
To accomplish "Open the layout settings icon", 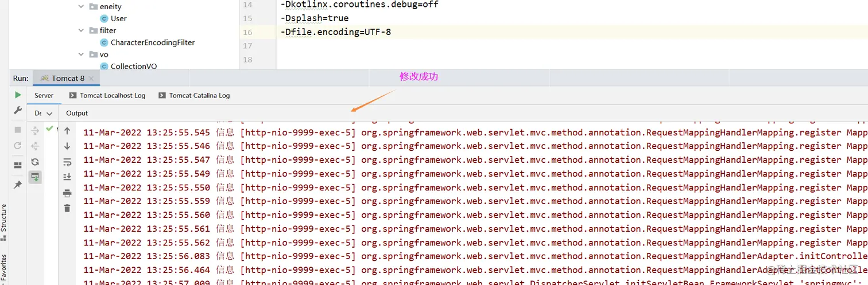I will 18,165.
